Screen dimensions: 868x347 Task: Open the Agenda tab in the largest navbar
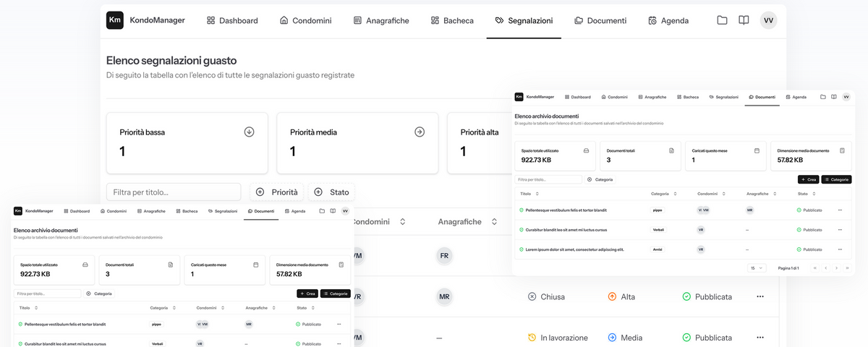point(668,21)
